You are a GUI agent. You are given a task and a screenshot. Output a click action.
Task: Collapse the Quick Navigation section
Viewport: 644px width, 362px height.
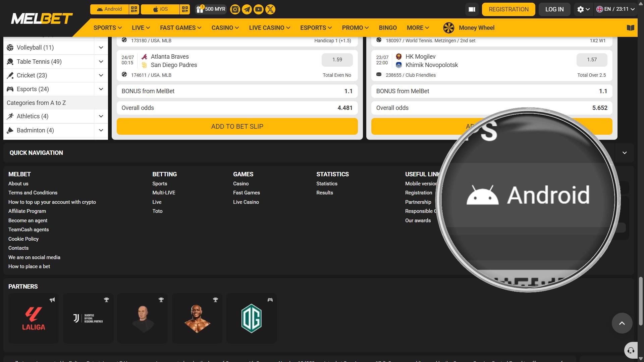(x=625, y=153)
